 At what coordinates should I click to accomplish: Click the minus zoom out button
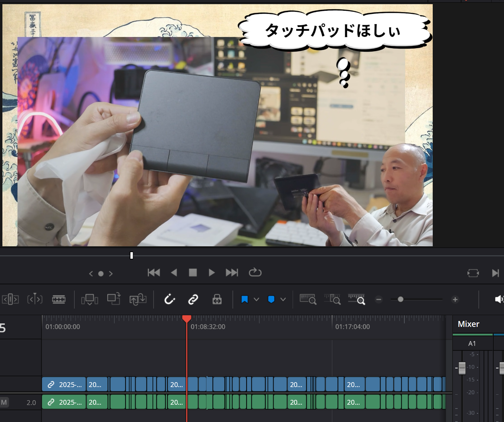click(379, 300)
